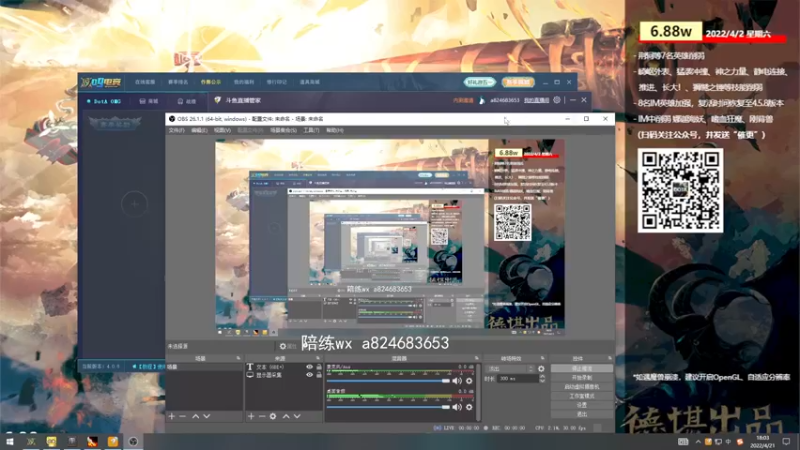This screenshot has width=800, height=450.
Task: Select the DotA OBG tab in the 09 window
Action: tap(104, 102)
